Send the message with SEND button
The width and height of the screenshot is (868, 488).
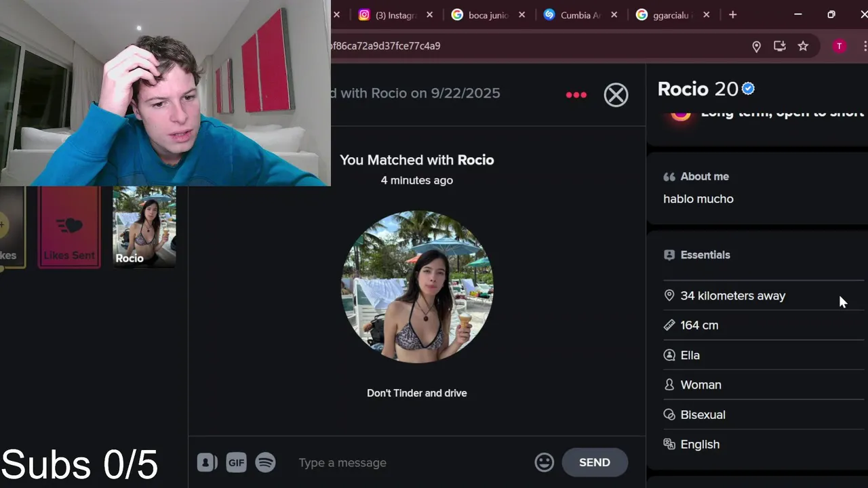pos(595,462)
